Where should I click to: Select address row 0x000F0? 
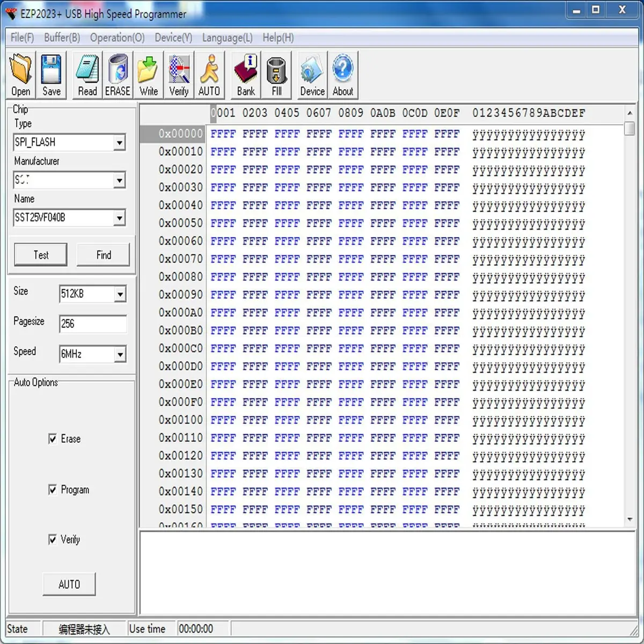181,402
